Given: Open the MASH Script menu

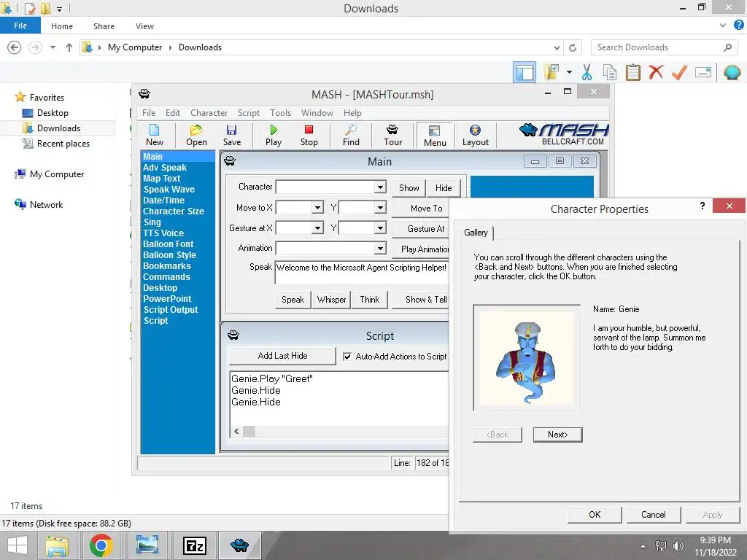Looking at the screenshot, I should [x=249, y=113].
